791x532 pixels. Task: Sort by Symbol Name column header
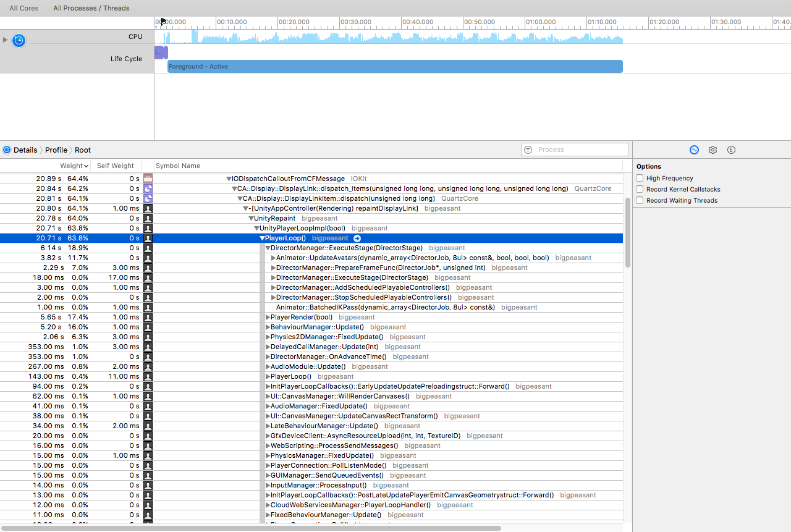click(178, 166)
